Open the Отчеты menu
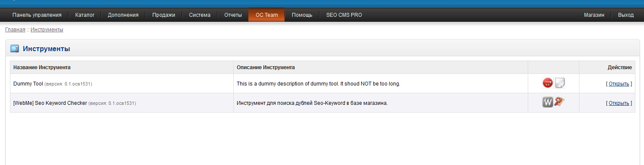The image size is (644, 165). [233, 15]
